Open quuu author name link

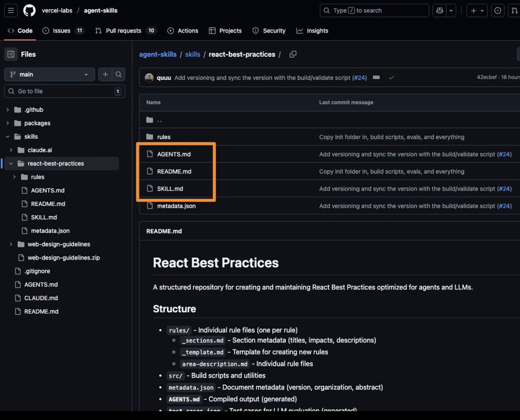point(164,78)
